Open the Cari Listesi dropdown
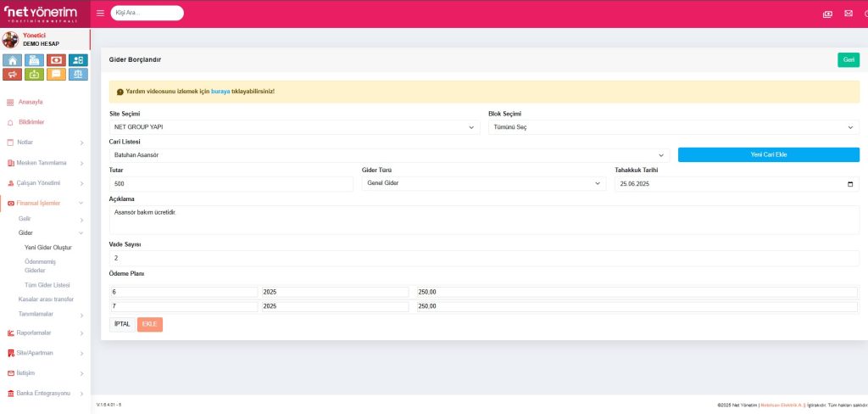The width and height of the screenshot is (868, 414). pyautogui.click(x=389, y=155)
